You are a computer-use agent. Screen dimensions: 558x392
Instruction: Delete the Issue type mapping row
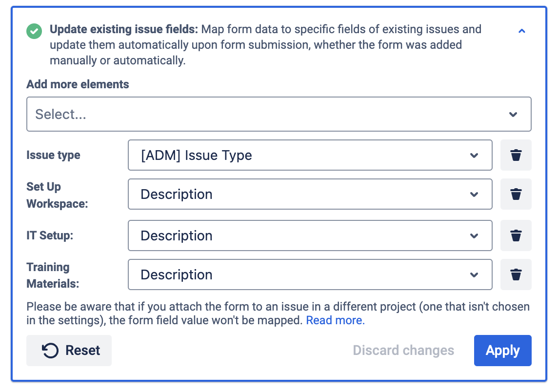pos(516,156)
